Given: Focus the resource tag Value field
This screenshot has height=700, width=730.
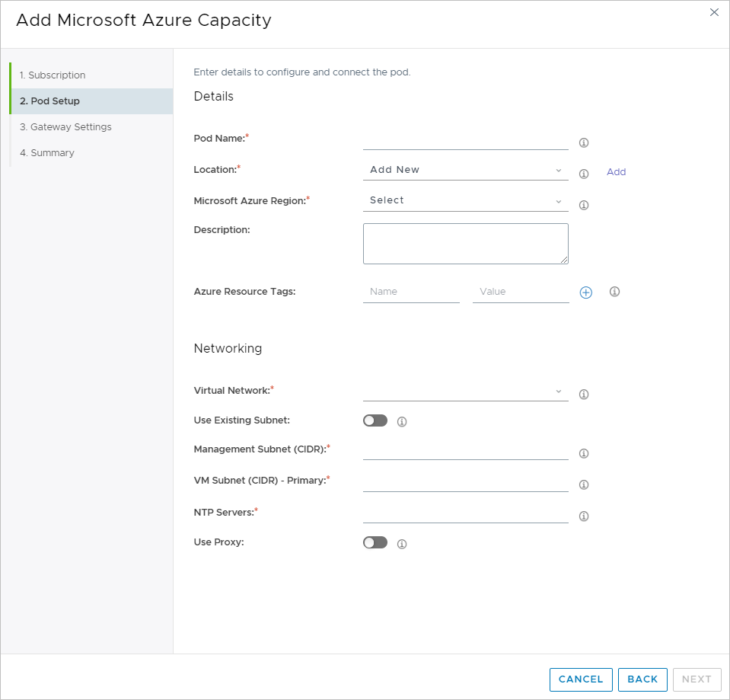Looking at the screenshot, I should 521,292.
